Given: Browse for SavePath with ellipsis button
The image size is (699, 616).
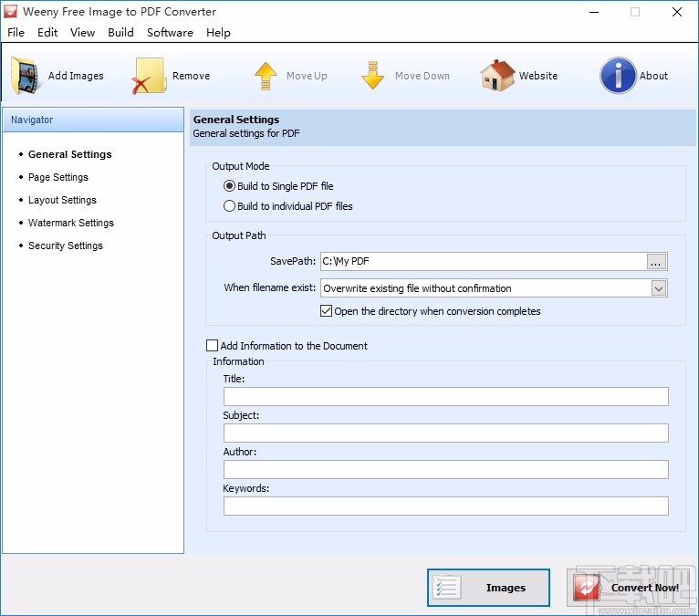Looking at the screenshot, I should (x=656, y=262).
